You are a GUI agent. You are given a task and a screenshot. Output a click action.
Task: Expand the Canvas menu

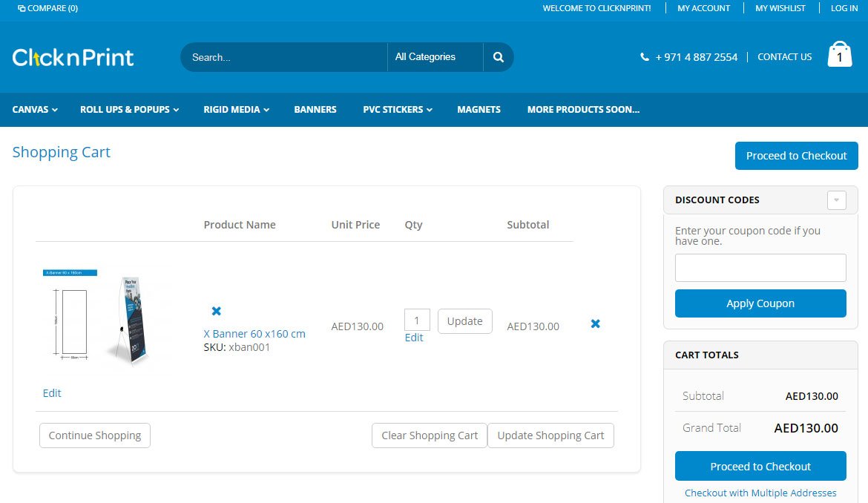(35, 110)
